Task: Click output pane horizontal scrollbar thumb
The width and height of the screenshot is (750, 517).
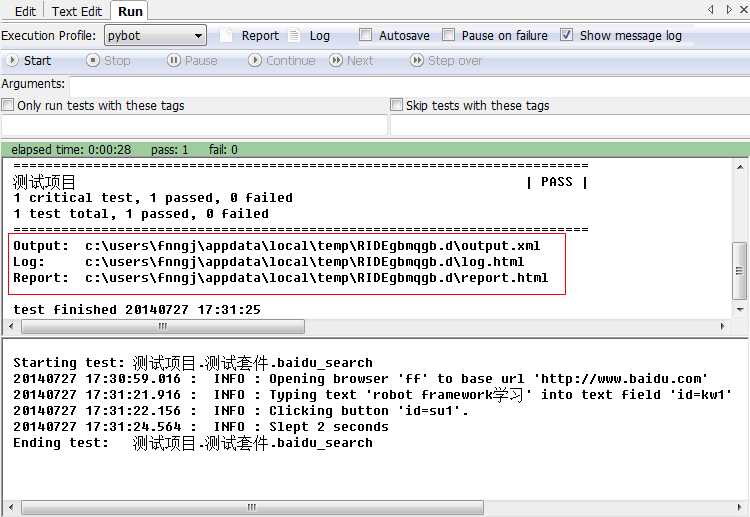Action: (x=163, y=327)
